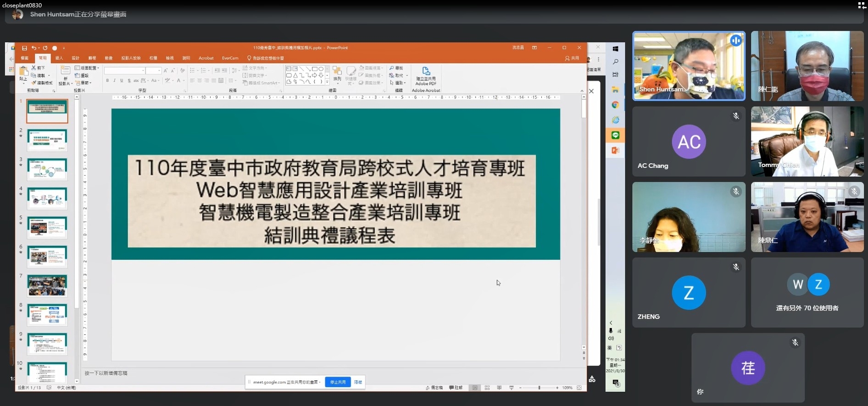Click the Save icon in quick access toolbar
868x406 pixels.
tap(24, 48)
